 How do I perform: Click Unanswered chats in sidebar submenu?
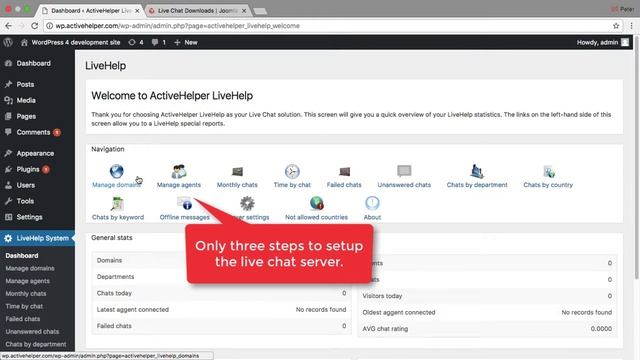[32, 331]
